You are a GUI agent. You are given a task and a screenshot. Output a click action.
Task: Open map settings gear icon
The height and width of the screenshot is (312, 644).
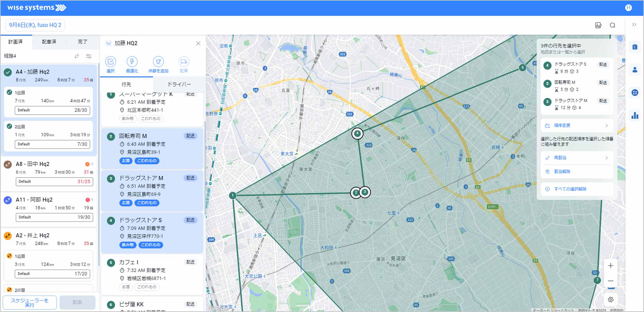coord(611,299)
